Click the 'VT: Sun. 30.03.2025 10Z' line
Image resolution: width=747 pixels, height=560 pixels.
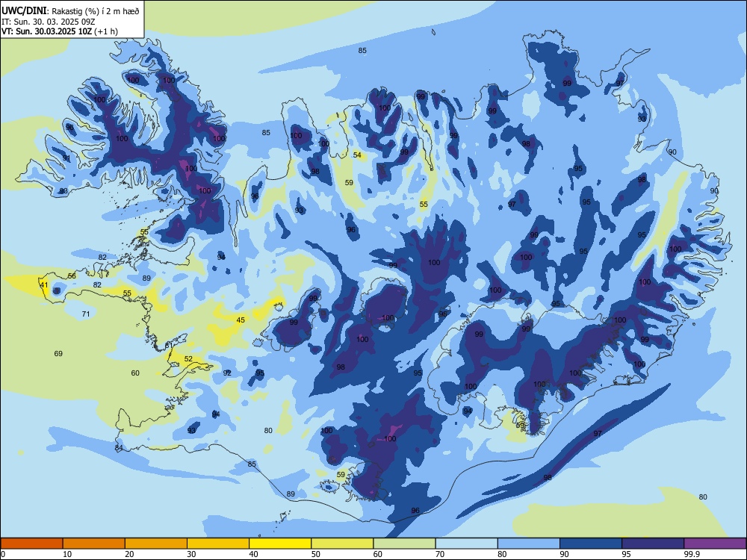click(46, 31)
